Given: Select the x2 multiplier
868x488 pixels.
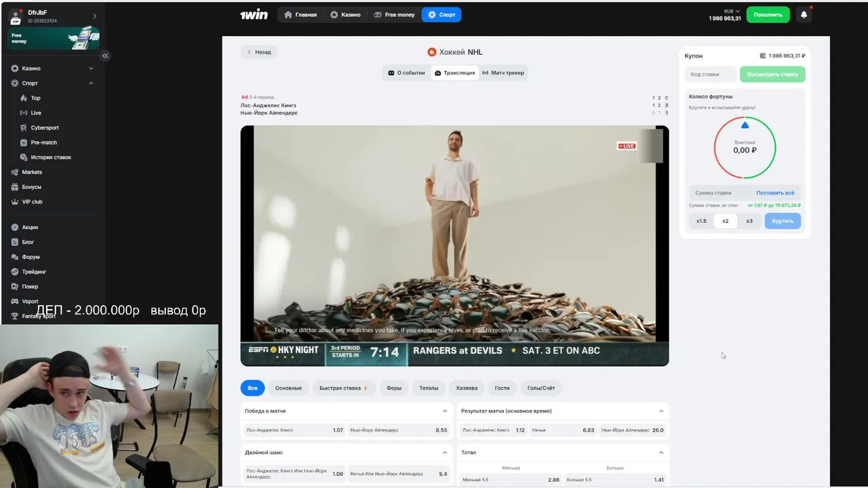Looking at the screenshot, I should pos(726,221).
